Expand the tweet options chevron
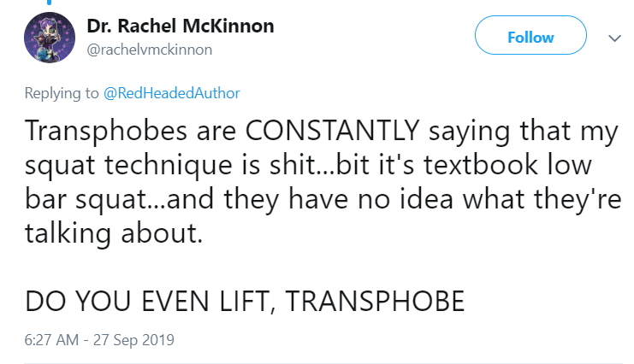 (x=614, y=38)
